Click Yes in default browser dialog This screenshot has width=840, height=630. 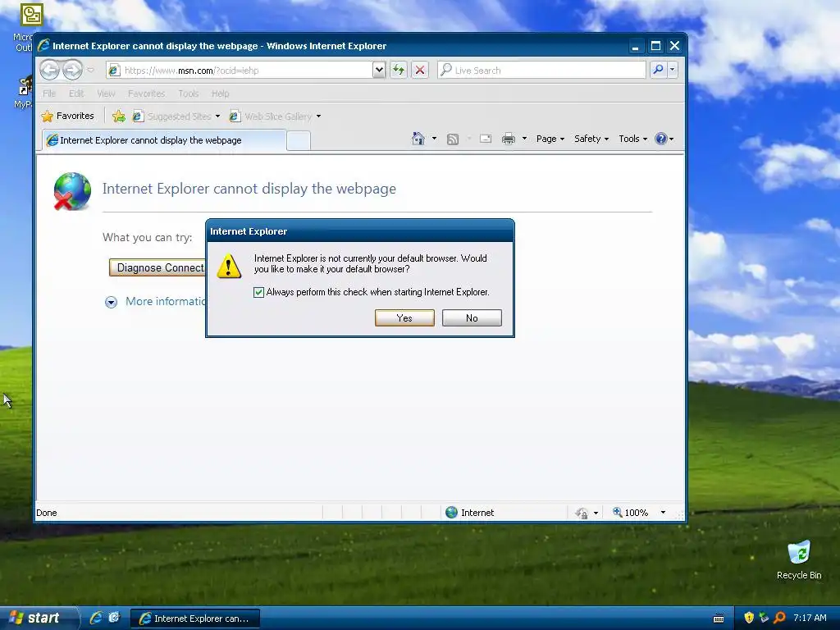(404, 317)
